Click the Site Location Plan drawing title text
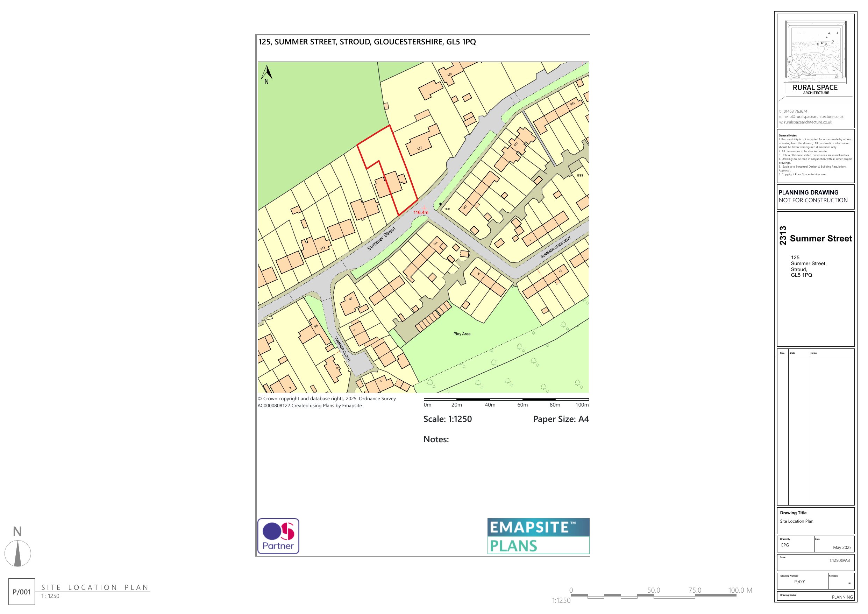Viewport: 868px width, 614px height. [x=796, y=521]
